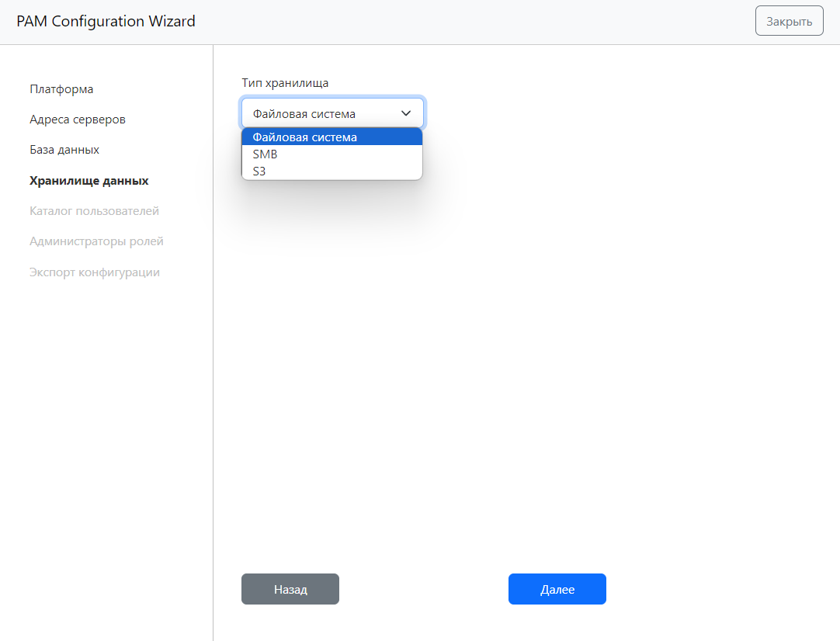Click the Тип хранилища field label
The height and width of the screenshot is (641, 840).
(285, 83)
